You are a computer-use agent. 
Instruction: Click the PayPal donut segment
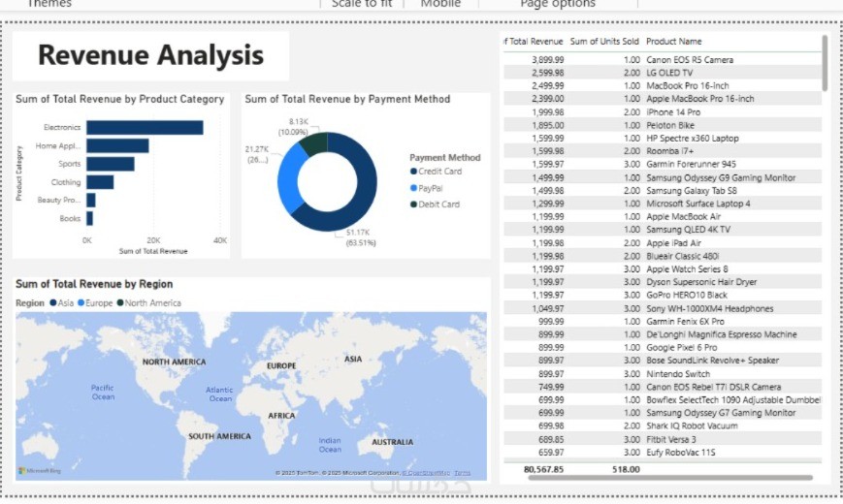click(x=288, y=180)
